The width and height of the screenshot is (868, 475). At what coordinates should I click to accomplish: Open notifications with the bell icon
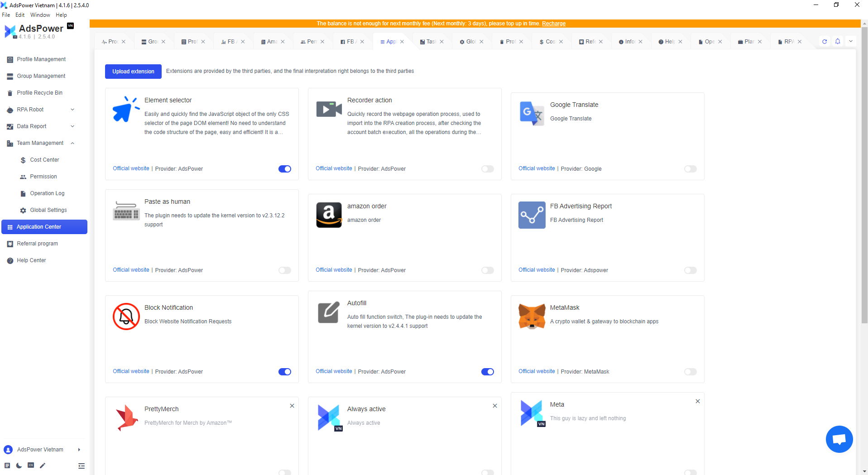click(837, 41)
